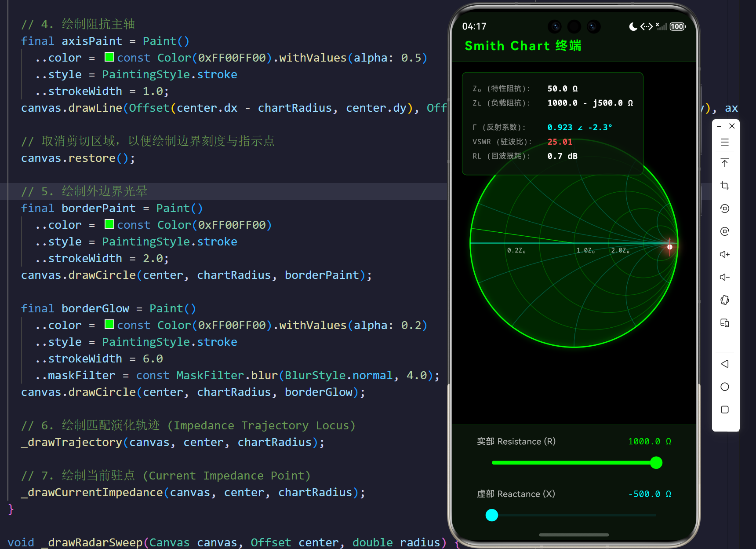The image size is (756, 549).
Task: Click the comment '// 7. 绘制当前驻点'
Action: coord(166,476)
